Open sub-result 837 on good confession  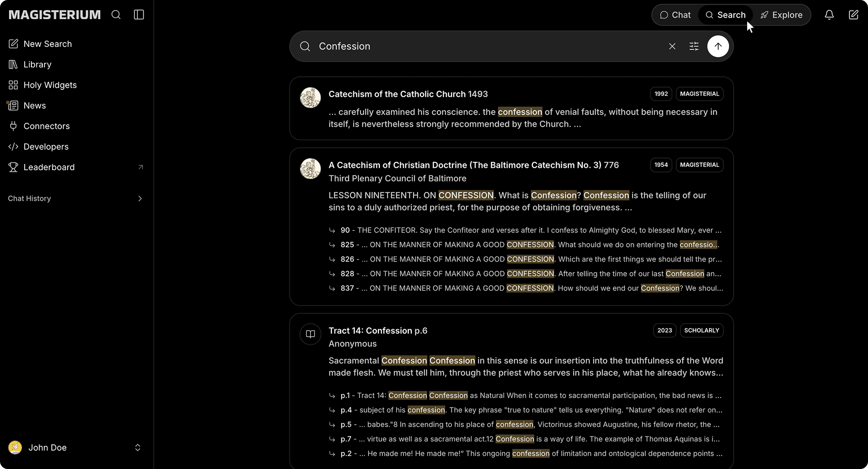[x=525, y=288]
